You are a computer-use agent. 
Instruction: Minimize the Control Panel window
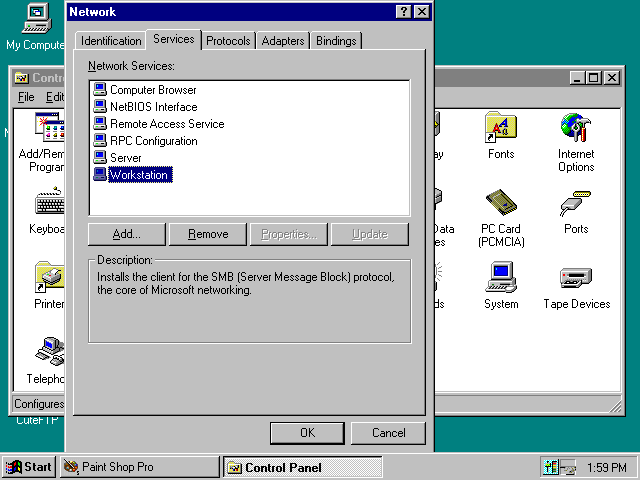pos(577,78)
